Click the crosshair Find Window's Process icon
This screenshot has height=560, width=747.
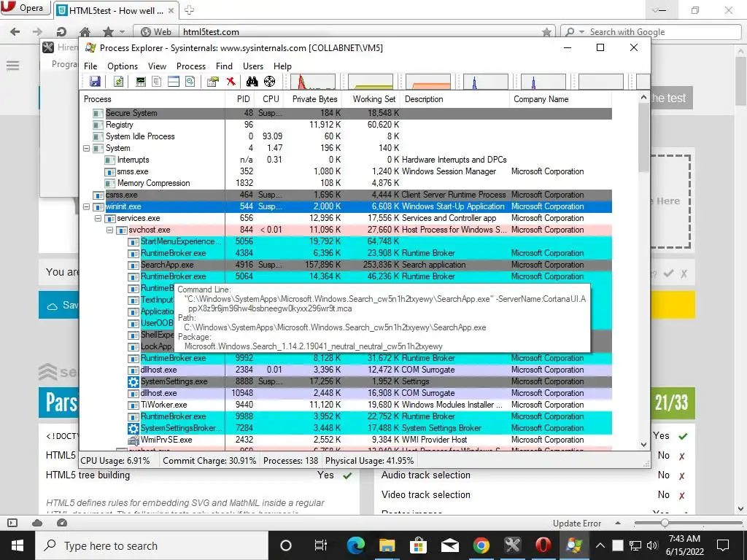[270, 82]
